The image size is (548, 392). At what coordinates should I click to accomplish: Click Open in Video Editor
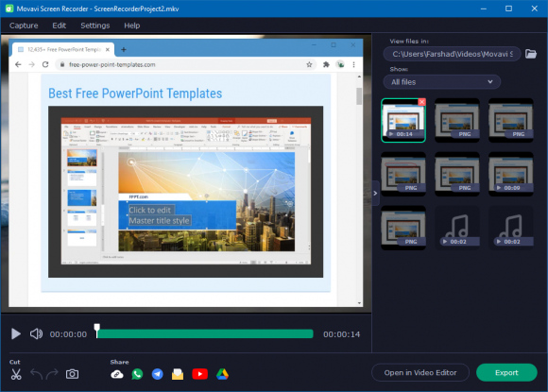(420, 373)
